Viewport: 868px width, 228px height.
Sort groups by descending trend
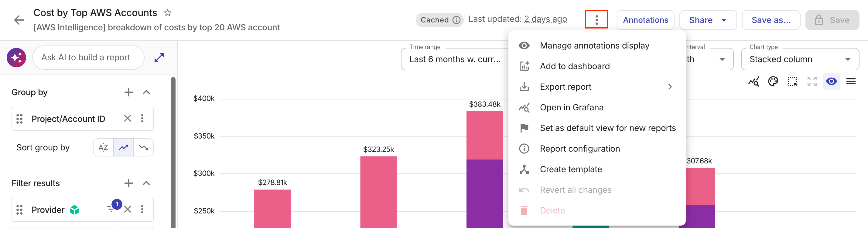(x=144, y=147)
